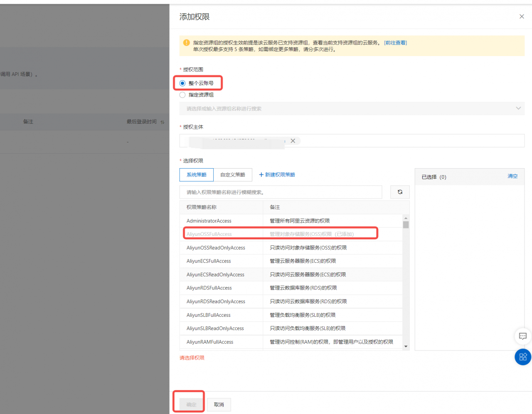Click the blue grid shortcut floating icon
Viewport: 532px width, 414px height.
pos(523,357)
